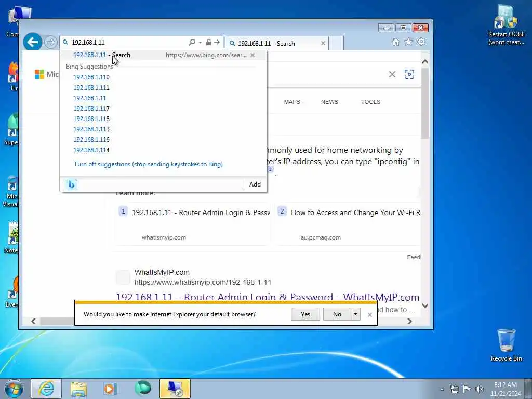Click the Forward arrow button
The width and height of the screenshot is (532, 399).
(x=50, y=43)
